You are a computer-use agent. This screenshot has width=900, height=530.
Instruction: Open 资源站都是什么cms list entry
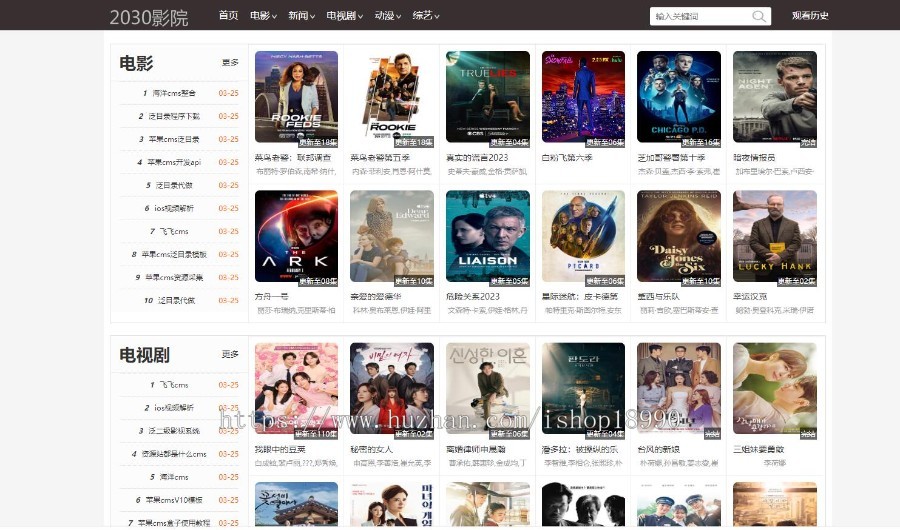(174, 454)
